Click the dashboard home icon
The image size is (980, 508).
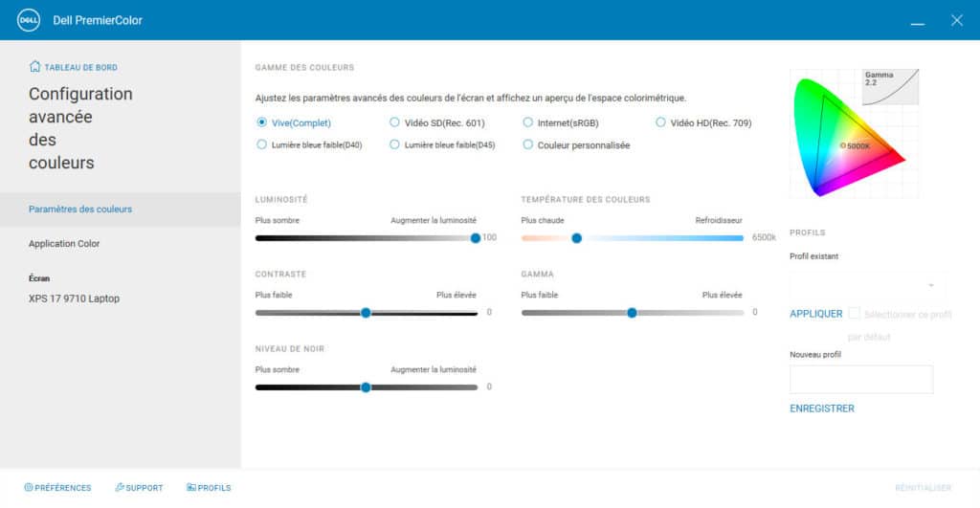(35, 67)
